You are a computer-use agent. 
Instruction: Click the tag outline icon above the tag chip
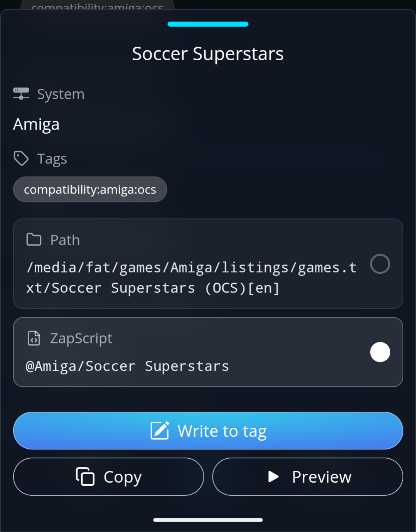pyautogui.click(x=21, y=158)
